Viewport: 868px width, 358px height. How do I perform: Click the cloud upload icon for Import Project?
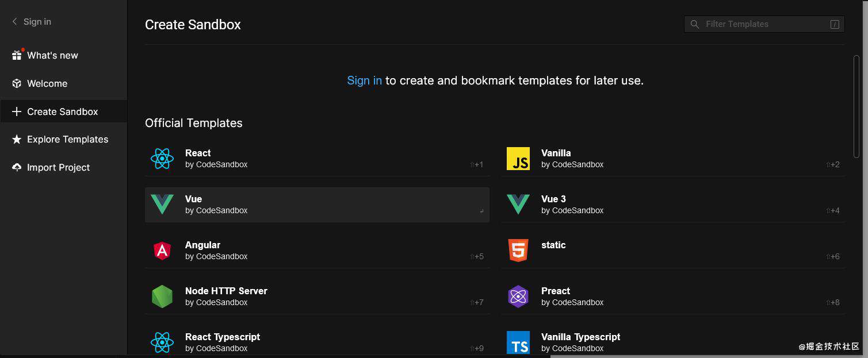(x=17, y=167)
